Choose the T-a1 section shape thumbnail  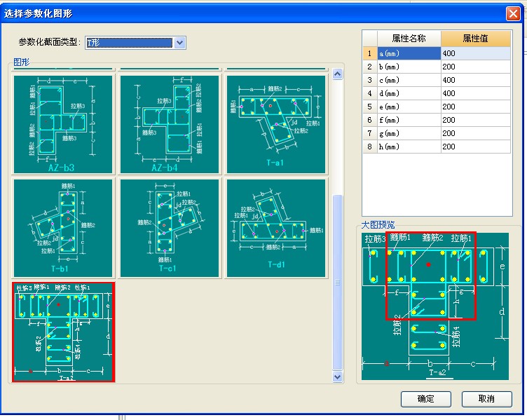coord(276,124)
